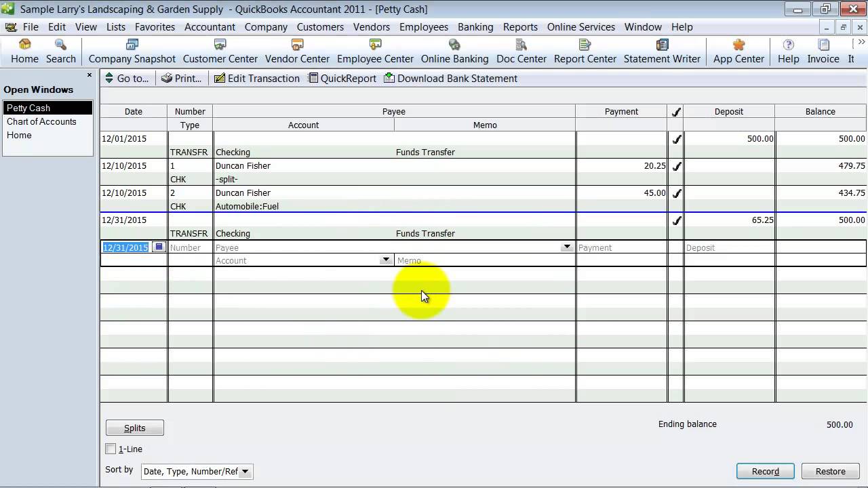The image size is (868, 488).
Task: Click the Payment field in new entry row
Action: (x=621, y=247)
